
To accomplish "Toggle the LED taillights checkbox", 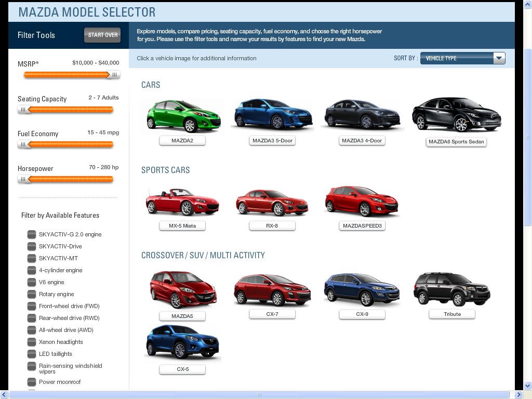I will 32,354.
